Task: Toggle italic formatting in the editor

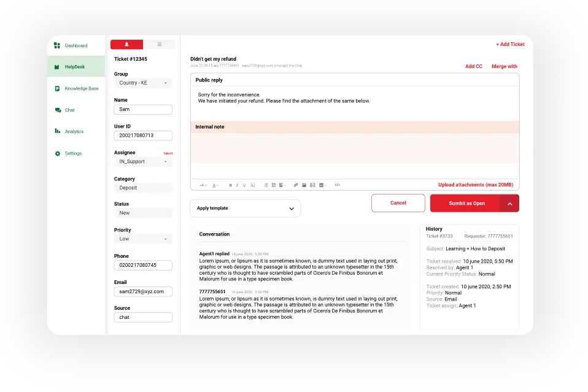Action: [238, 185]
